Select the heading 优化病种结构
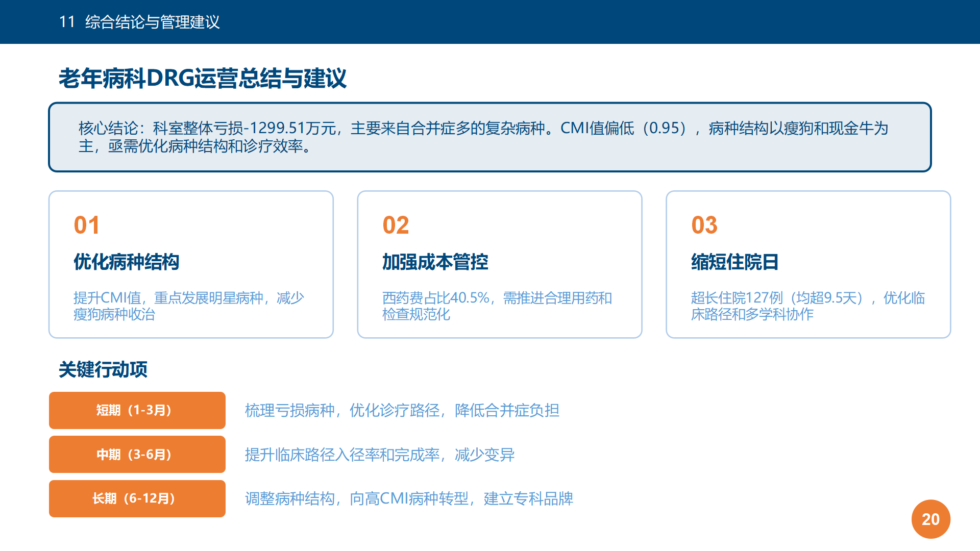This screenshot has width=980, height=551. [x=127, y=262]
